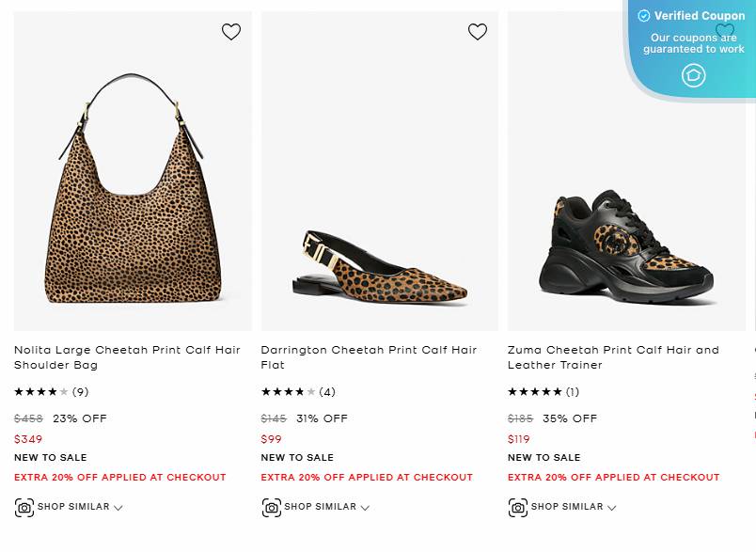
Task: Select the Shop Similar camera icon under Nolita bag
Action: pyautogui.click(x=25, y=507)
